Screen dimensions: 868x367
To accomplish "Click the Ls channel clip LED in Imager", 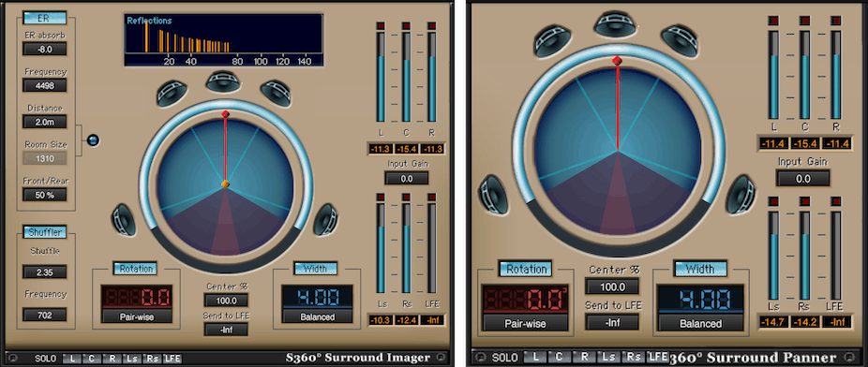I will pyautogui.click(x=381, y=197).
